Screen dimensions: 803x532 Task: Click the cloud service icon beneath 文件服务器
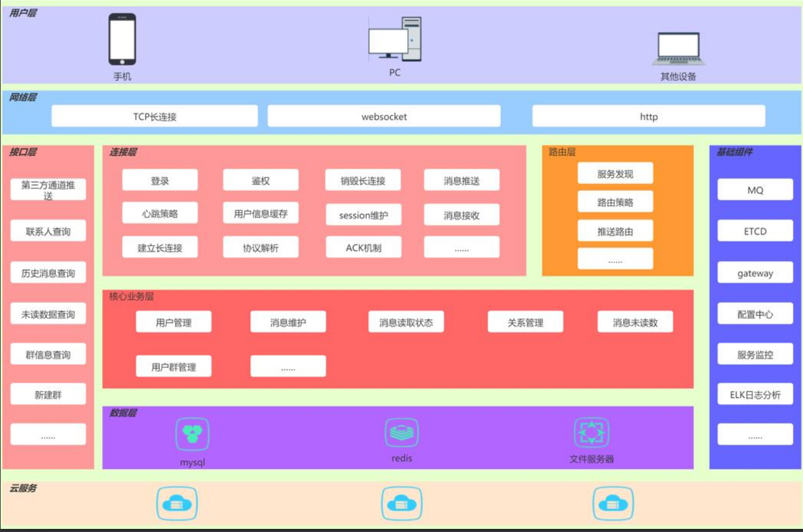click(x=613, y=503)
